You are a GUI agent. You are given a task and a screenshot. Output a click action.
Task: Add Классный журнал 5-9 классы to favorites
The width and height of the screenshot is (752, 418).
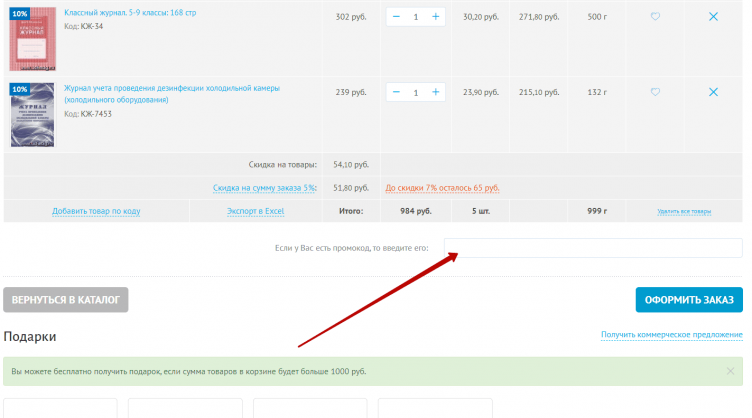[655, 17]
